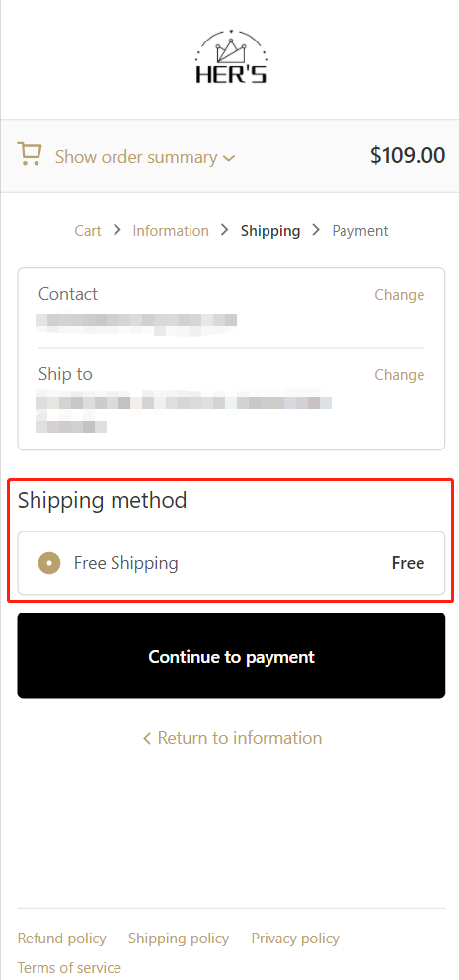Select the Payment breadcrumb step
Image resolution: width=459 pixels, height=980 pixels.
click(360, 231)
